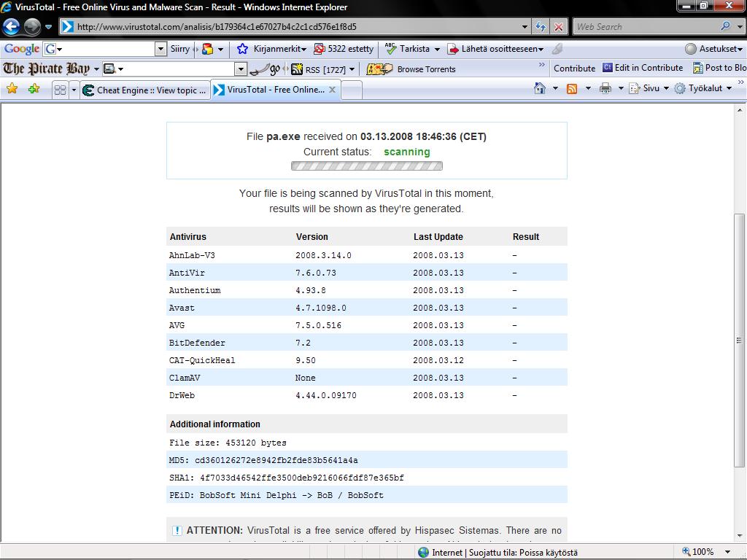Click the AntiVir version 7.6.0.73 cell
The height and width of the screenshot is (560, 747).
pos(315,273)
